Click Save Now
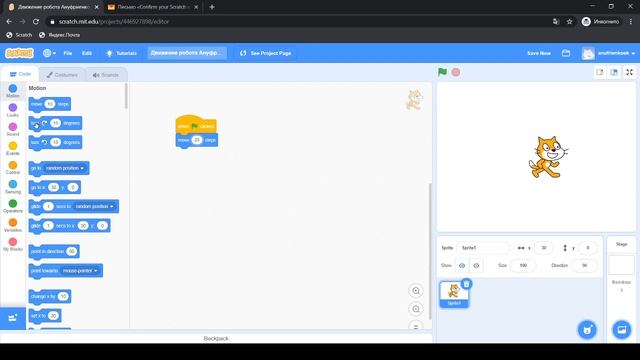The image size is (640, 360). point(538,53)
